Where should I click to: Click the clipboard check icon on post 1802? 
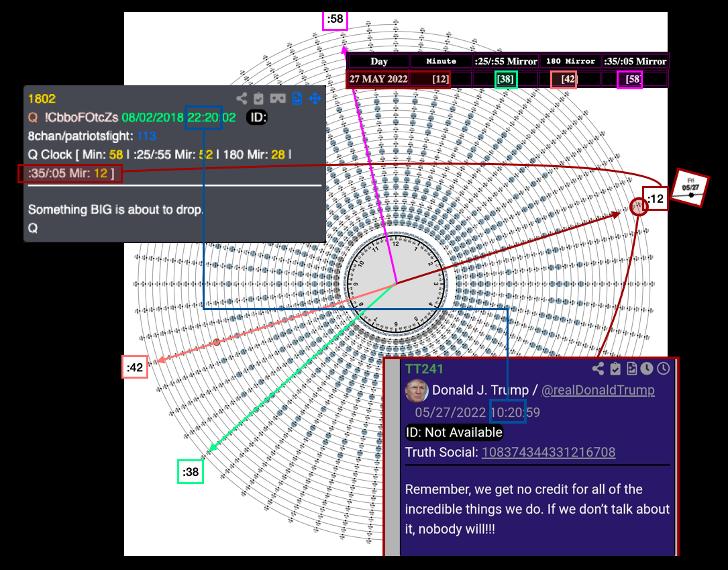click(258, 99)
